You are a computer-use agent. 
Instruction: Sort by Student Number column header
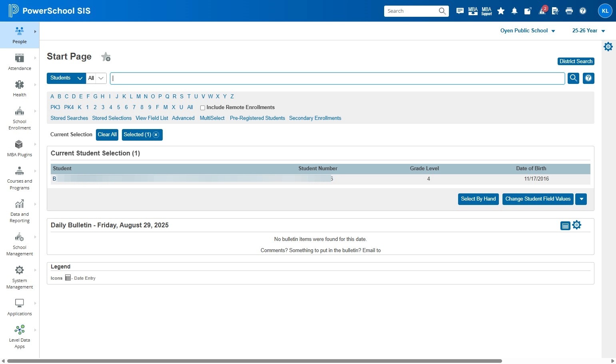(x=318, y=168)
